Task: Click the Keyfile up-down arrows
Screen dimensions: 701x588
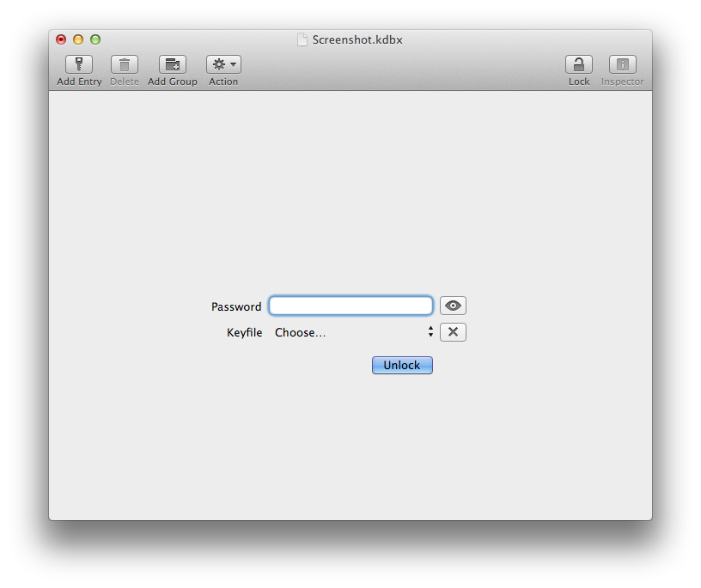Action: [x=430, y=333]
